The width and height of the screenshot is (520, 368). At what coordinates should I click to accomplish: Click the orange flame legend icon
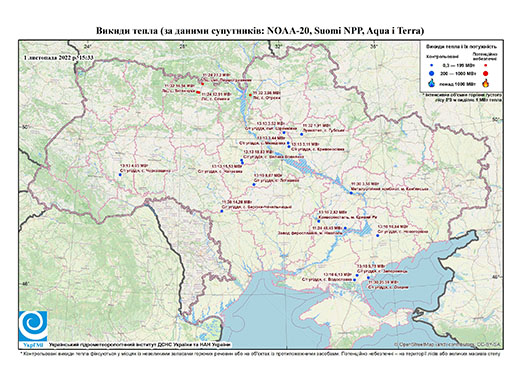pos(485,83)
